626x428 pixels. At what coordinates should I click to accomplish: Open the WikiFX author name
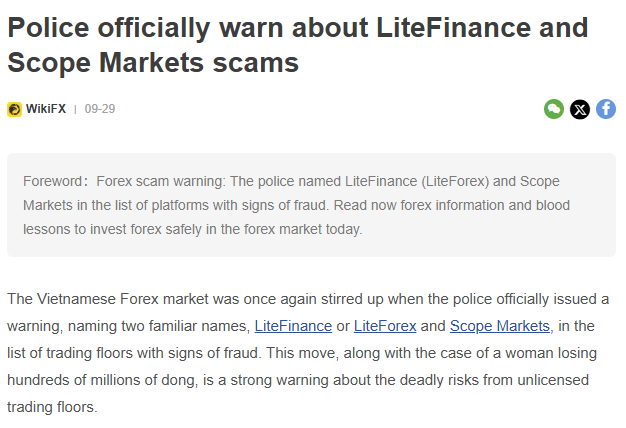pos(46,109)
